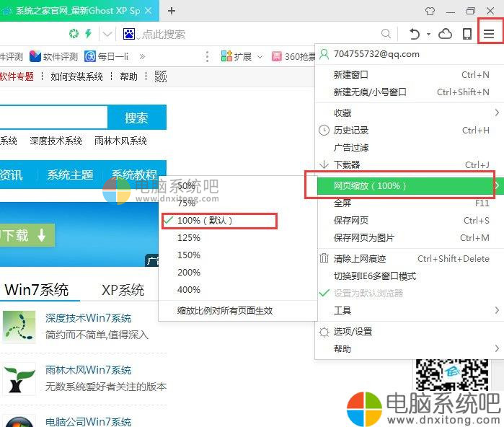Set zoom to 75%
This screenshot has height=427, width=504.
point(238,203)
